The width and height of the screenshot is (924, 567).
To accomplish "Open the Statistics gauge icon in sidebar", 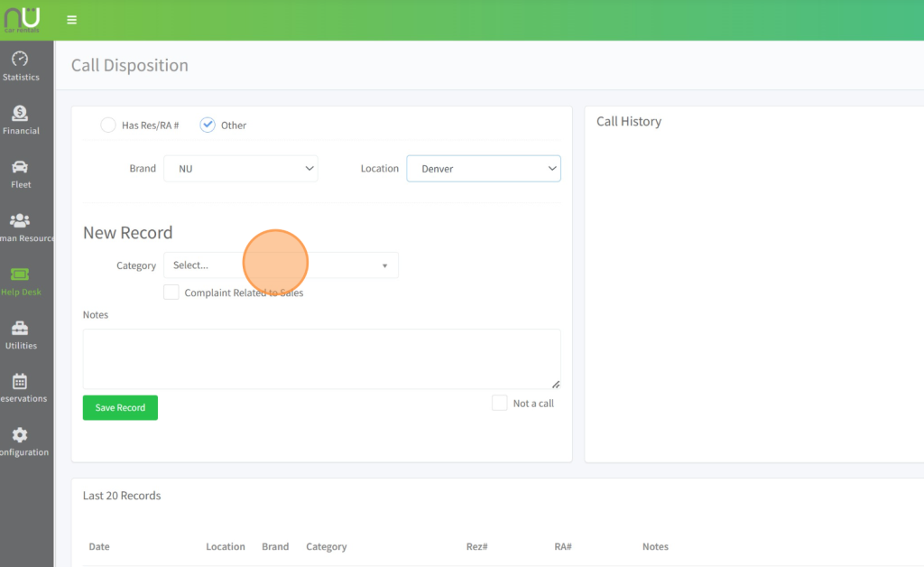I will tap(20, 60).
